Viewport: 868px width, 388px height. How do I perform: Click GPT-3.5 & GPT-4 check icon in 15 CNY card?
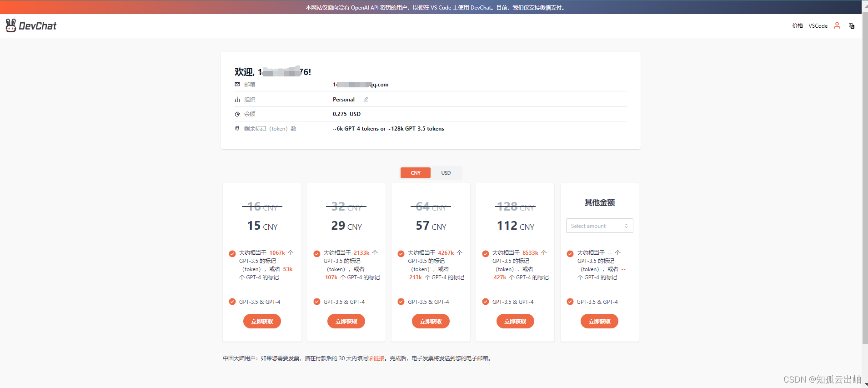pyautogui.click(x=232, y=302)
